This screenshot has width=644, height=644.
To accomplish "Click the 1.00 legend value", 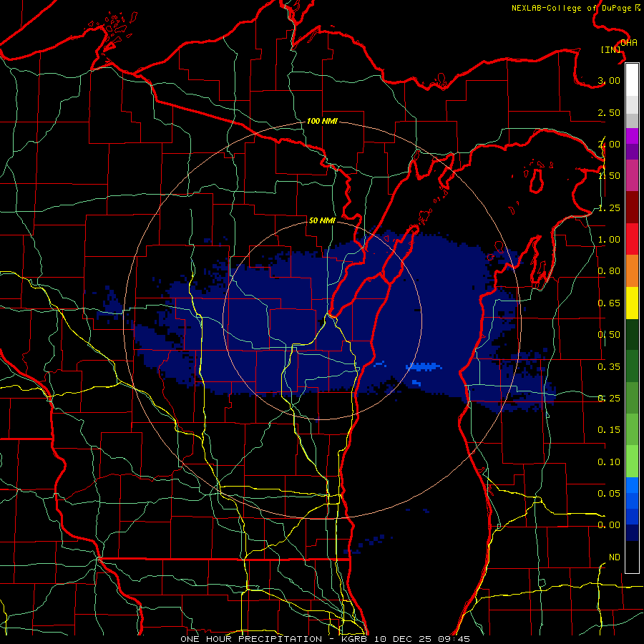I will click(x=609, y=240).
